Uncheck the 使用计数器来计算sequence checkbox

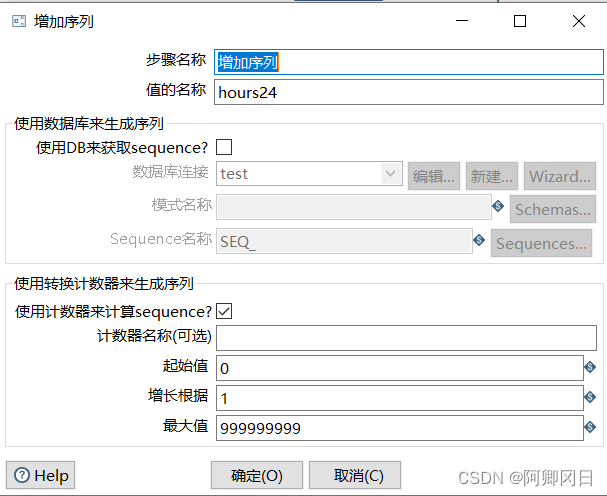(x=224, y=311)
